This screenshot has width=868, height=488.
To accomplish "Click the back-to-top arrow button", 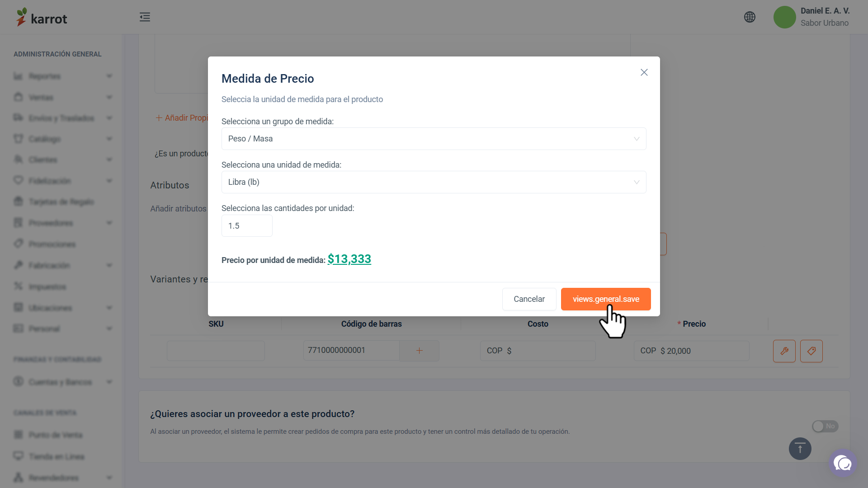I will (x=800, y=449).
